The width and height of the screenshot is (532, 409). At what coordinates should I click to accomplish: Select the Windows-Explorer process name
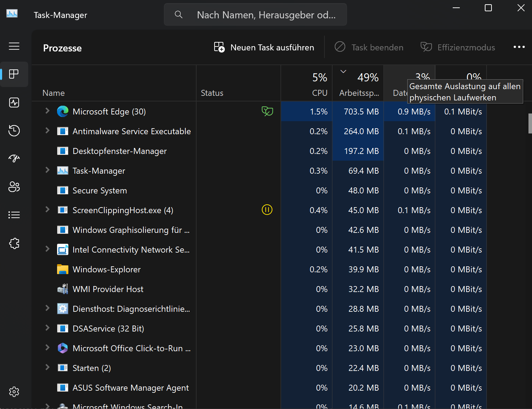(106, 269)
